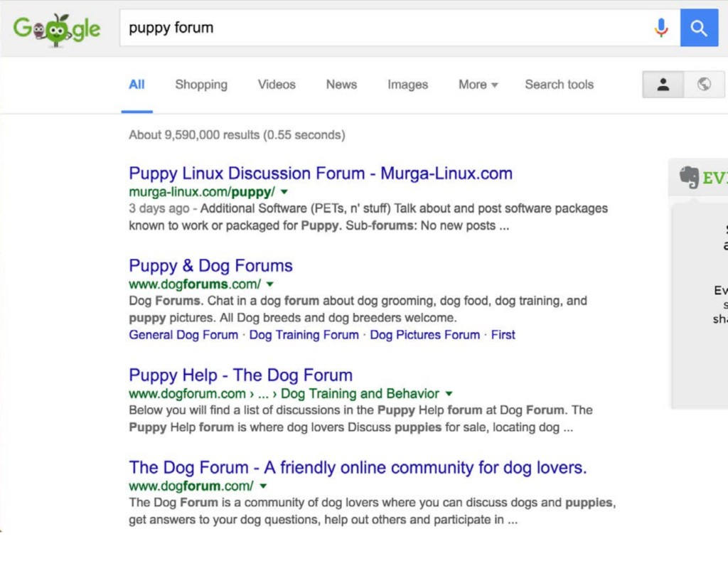This screenshot has width=728, height=561.
Task: Click the murga-linux.com/puppy/ green URL
Action: pos(202,192)
